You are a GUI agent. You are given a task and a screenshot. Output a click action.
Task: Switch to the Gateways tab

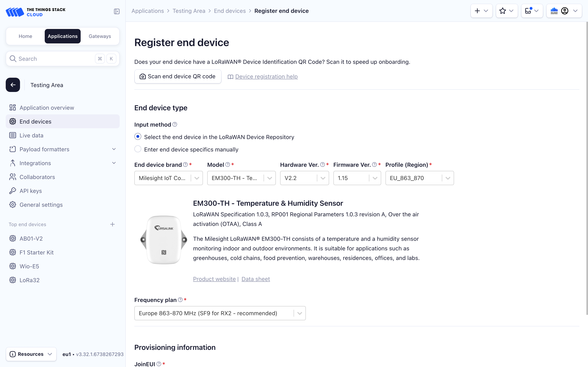[x=100, y=36]
